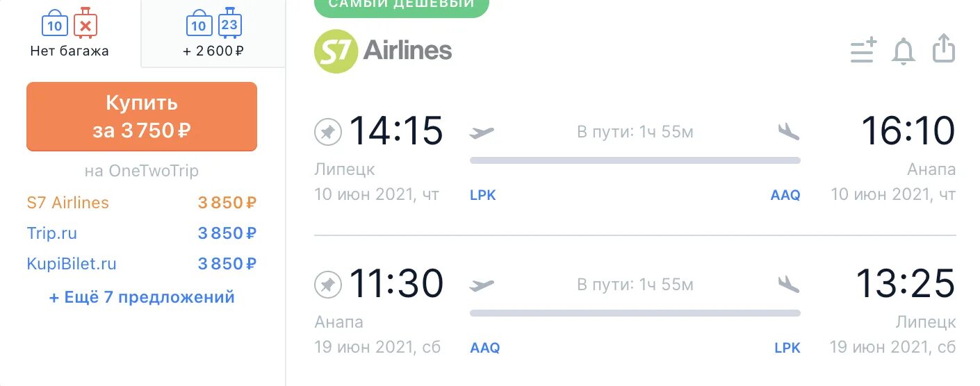Click the S7 Airlines logo
980x386 pixels.
(x=382, y=51)
